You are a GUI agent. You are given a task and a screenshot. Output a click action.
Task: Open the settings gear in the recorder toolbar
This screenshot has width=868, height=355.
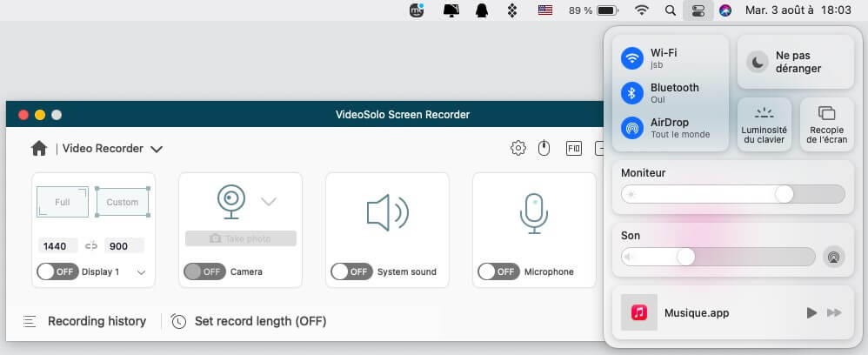pos(518,149)
